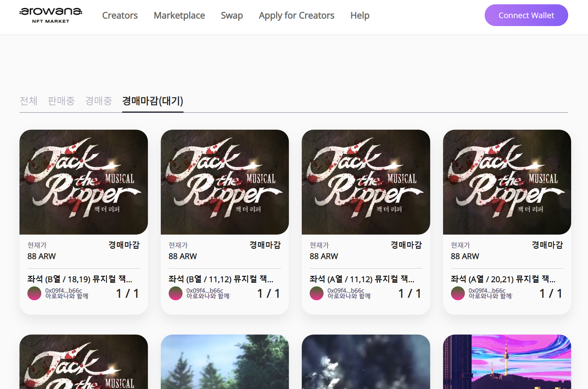Switch to the 경매중 tab
The image size is (588, 389).
point(98,101)
